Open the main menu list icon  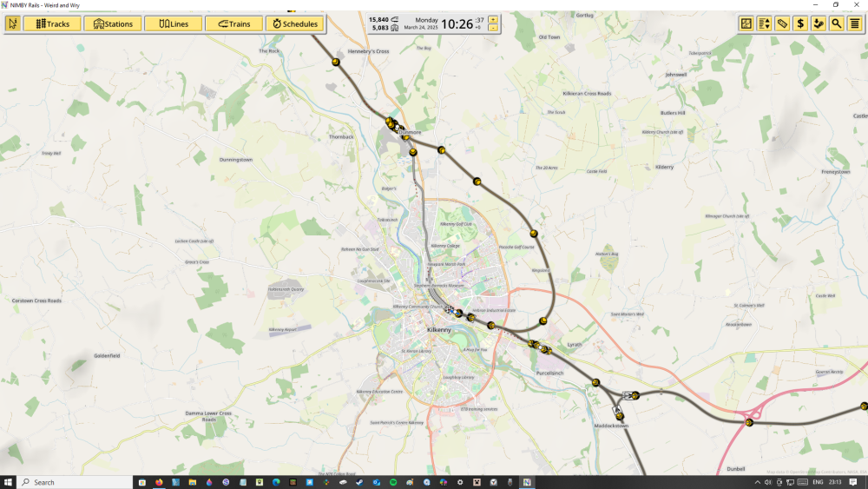855,23
